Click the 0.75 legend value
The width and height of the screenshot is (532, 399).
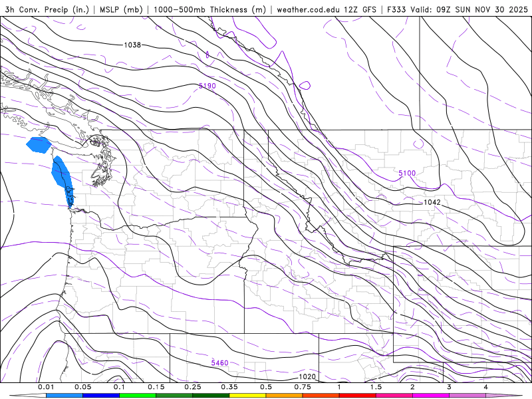(303, 387)
